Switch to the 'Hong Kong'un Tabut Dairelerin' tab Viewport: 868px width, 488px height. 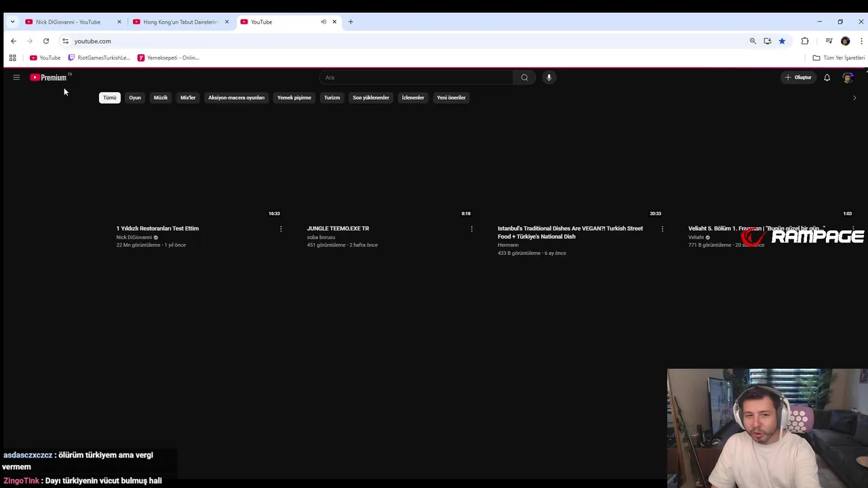pyautogui.click(x=180, y=22)
